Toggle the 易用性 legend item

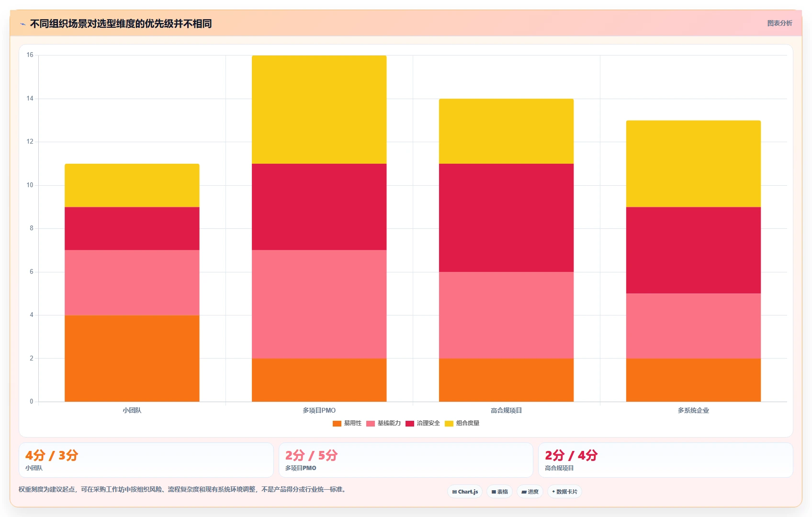[347, 423]
